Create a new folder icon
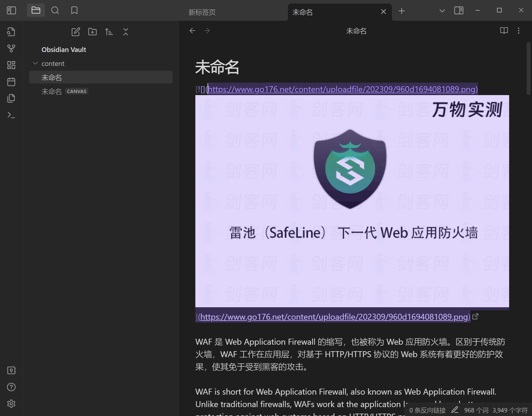Viewport: 532px width, 416px height. click(x=92, y=32)
